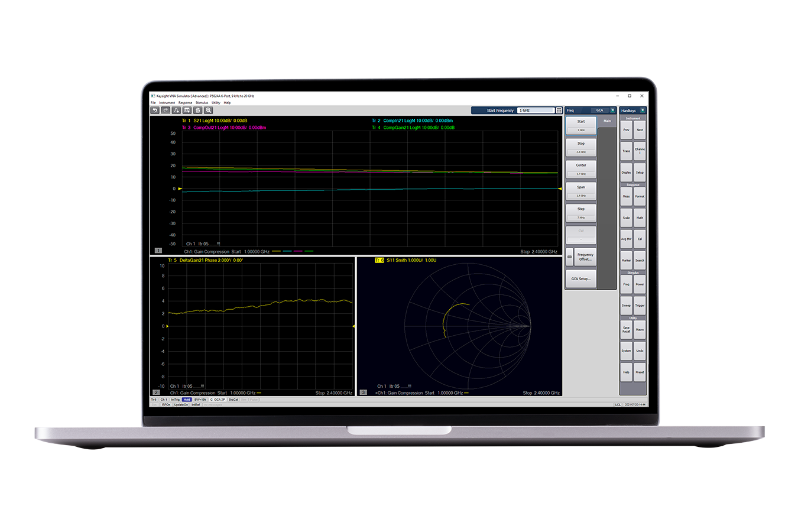Toggle the Hold status in status bar

(187, 400)
